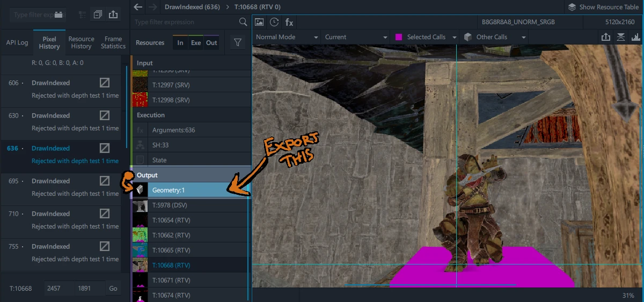The width and height of the screenshot is (644, 302).
Task: Click the fx shader icon
Action: pyautogui.click(x=289, y=22)
